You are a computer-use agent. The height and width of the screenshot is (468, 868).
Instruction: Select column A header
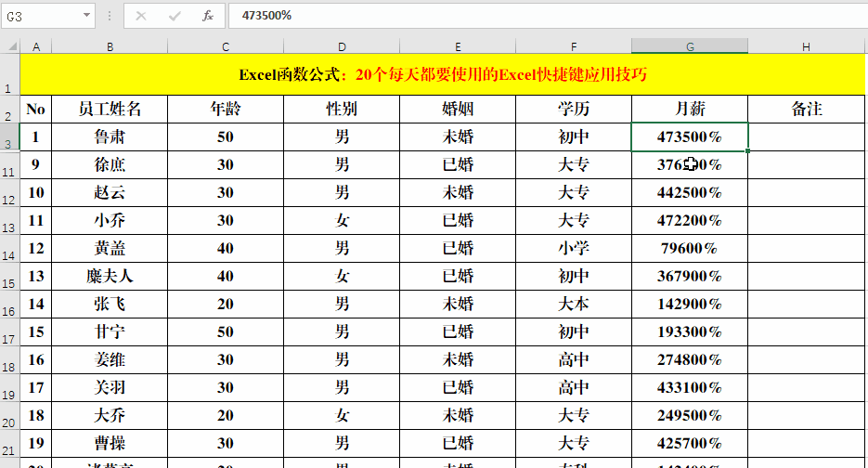point(36,47)
